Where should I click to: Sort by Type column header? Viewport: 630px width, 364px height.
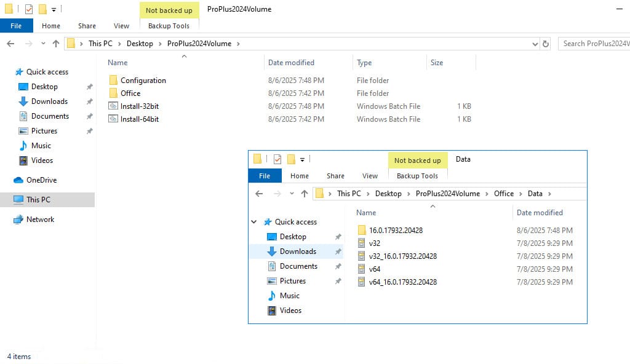364,63
